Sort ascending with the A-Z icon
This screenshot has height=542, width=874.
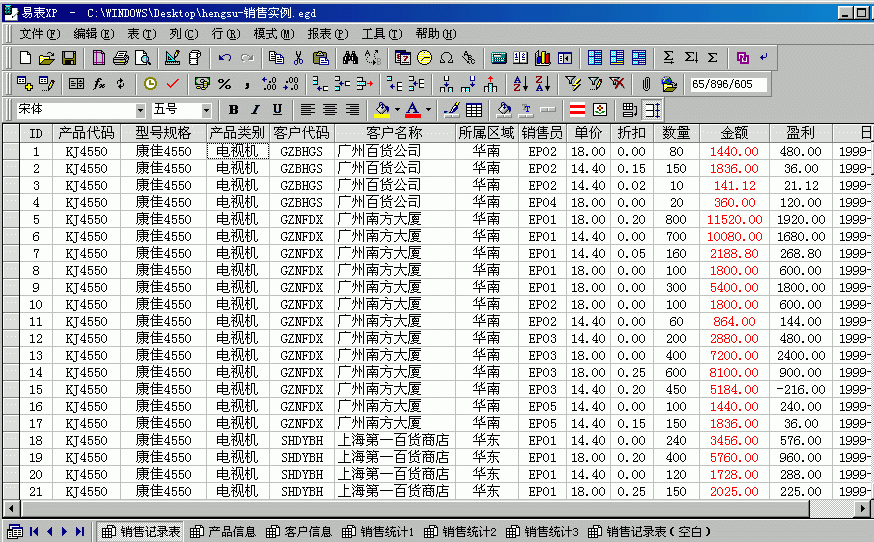[x=520, y=84]
